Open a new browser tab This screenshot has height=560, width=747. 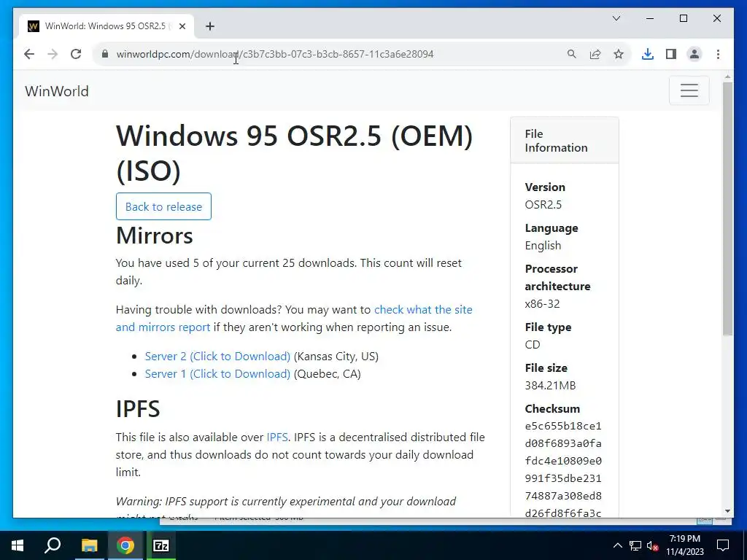pos(210,26)
